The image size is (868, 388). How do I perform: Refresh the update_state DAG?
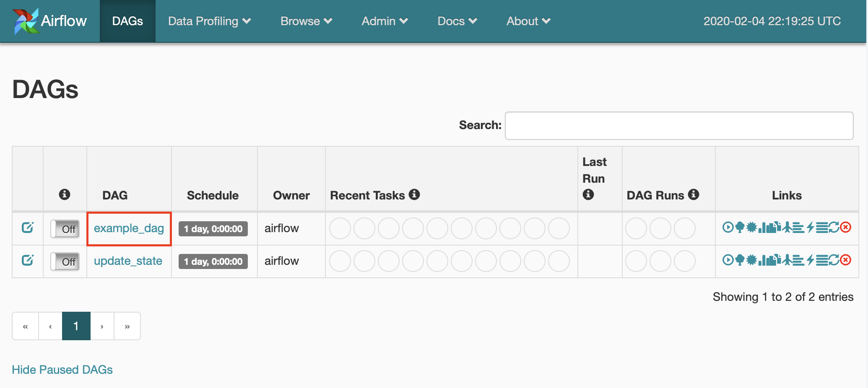click(834, 261)
